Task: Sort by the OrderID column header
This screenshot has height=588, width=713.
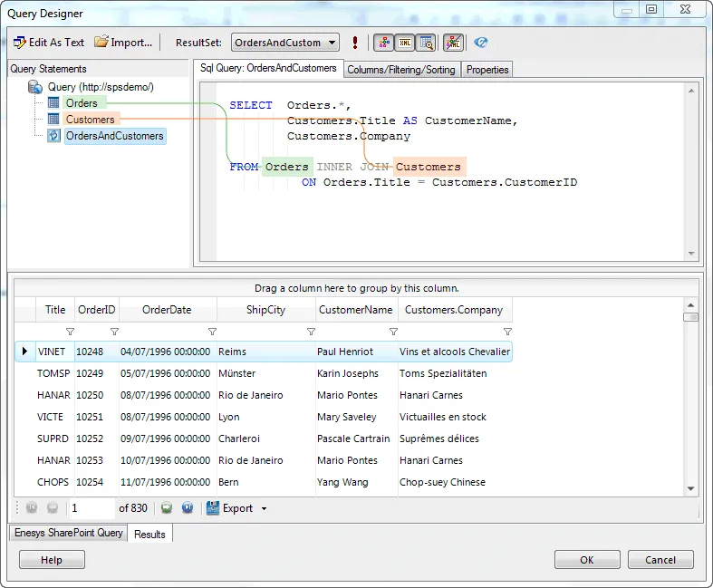Action: point(96,310)
